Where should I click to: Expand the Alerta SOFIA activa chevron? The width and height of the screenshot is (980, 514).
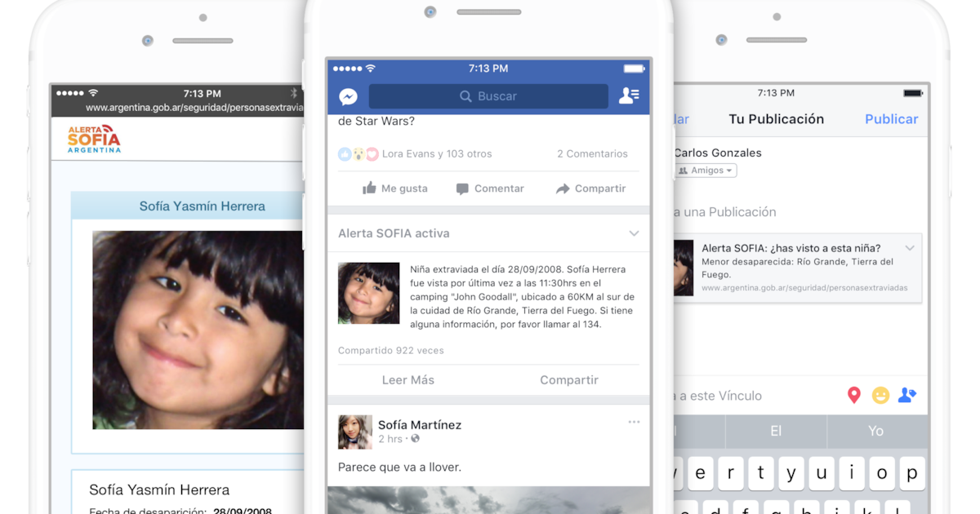pos(634,233)
